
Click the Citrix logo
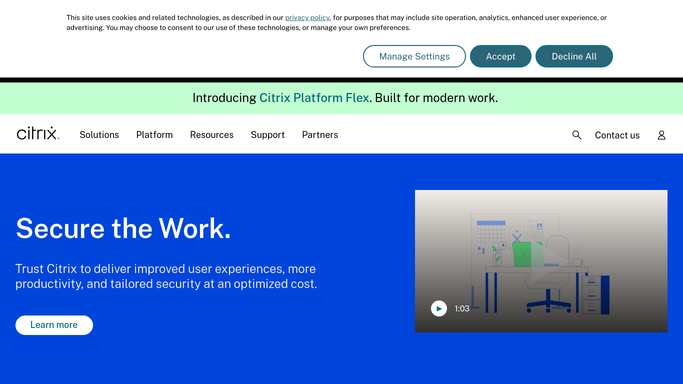point(38,133)
